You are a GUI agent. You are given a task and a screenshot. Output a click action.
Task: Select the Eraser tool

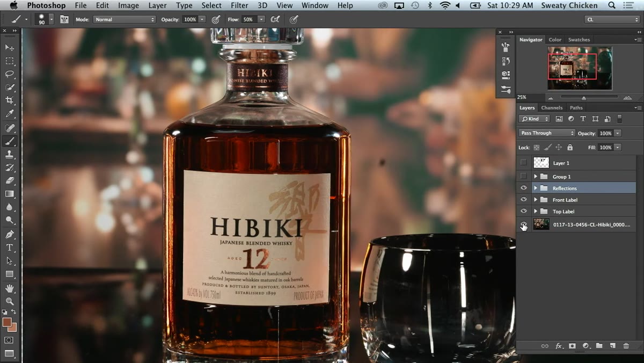coord(10,181)
